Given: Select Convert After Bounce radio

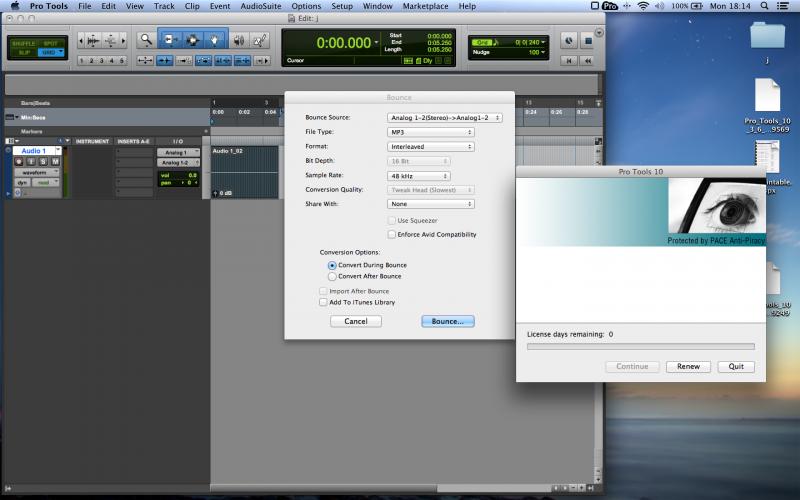Looking at the screenshot, I should pyautogui.click(x=332, y=277).
